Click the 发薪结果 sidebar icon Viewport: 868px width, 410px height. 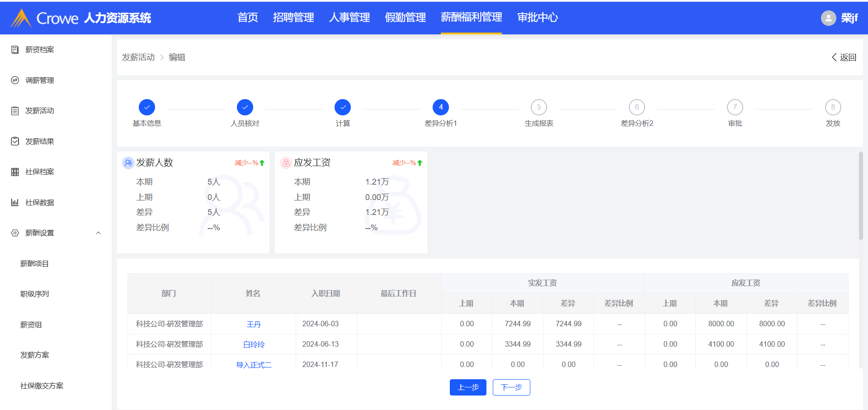(x=15, y=141)
